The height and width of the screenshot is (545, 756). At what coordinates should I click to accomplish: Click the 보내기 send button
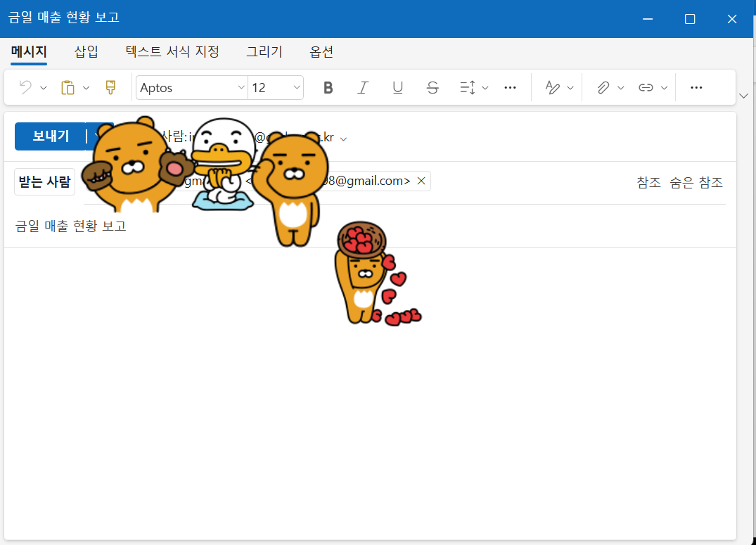point(50,136)
